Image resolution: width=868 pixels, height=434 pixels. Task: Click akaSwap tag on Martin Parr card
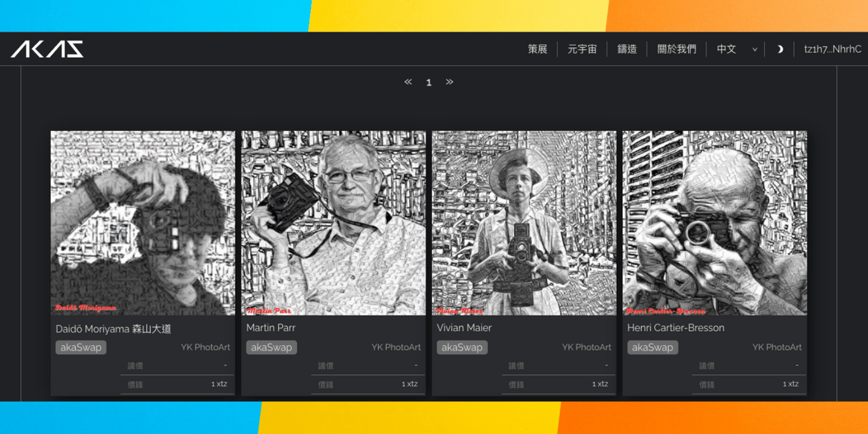271,348
